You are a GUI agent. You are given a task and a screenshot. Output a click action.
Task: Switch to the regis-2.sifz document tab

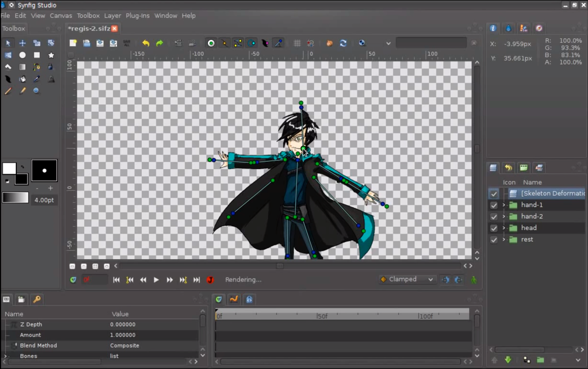click(x=89, y=28)
